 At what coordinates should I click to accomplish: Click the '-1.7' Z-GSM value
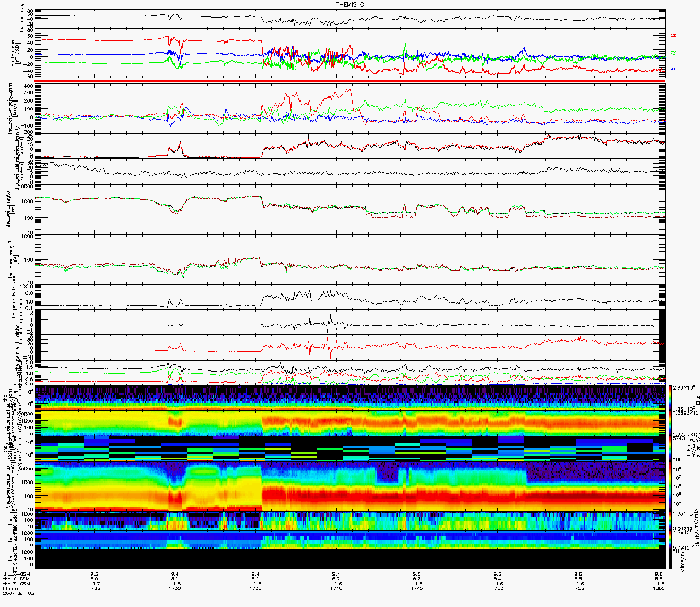click(94, 584)
